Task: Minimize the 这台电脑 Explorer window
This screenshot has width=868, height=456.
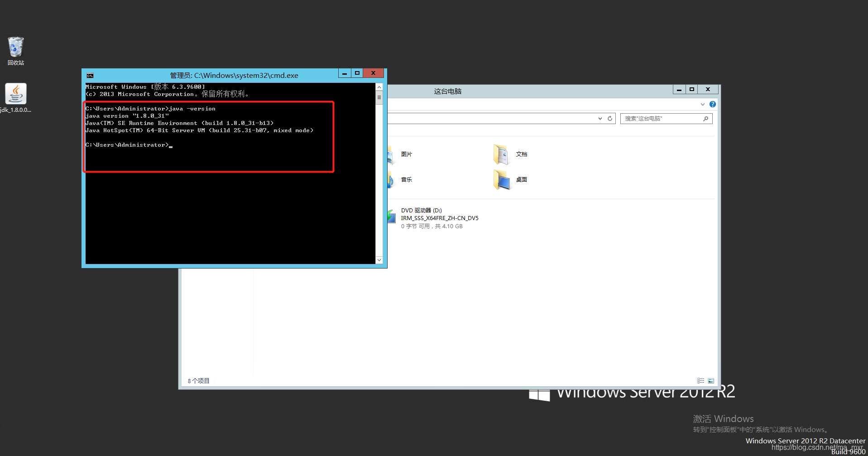Action: point(679,90)
